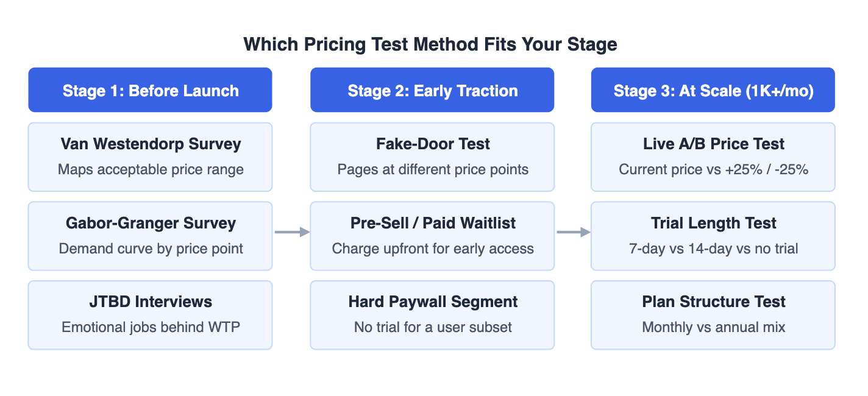
Task: Select the Gabor-Granger Survey card
Action: click(150, 236)
